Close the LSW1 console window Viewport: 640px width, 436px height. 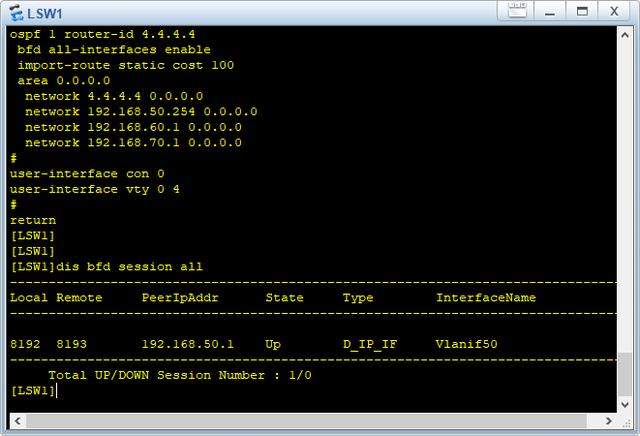614,11
